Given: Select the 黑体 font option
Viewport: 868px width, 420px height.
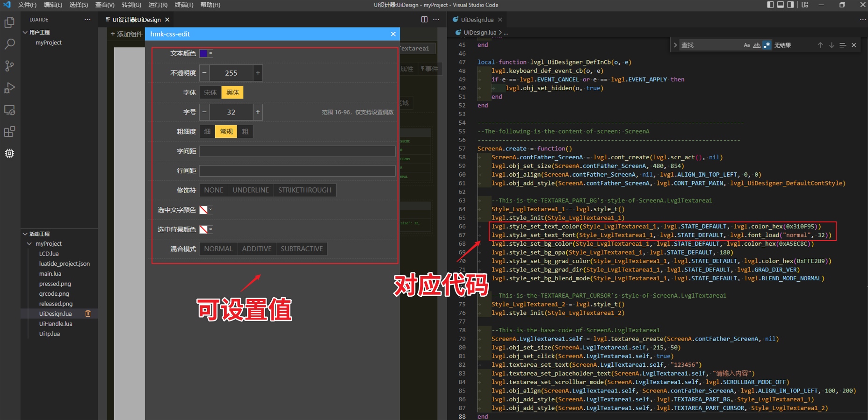Looking at the screenshot, I should tap(232, 93).
